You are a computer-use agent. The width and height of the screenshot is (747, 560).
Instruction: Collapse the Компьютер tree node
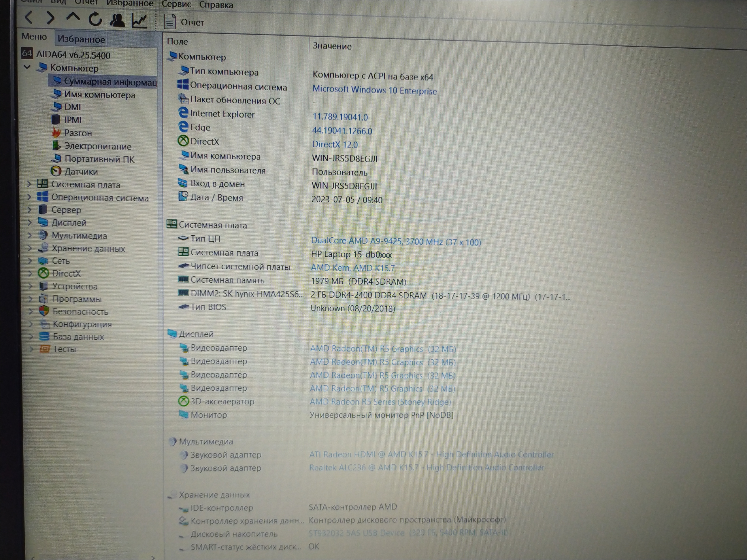point(28,67)
